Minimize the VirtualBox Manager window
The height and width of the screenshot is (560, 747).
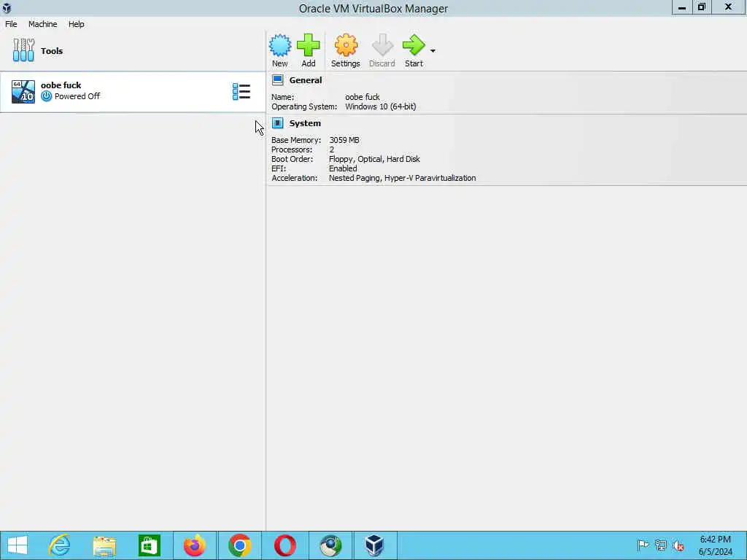(x=682, y=7)
